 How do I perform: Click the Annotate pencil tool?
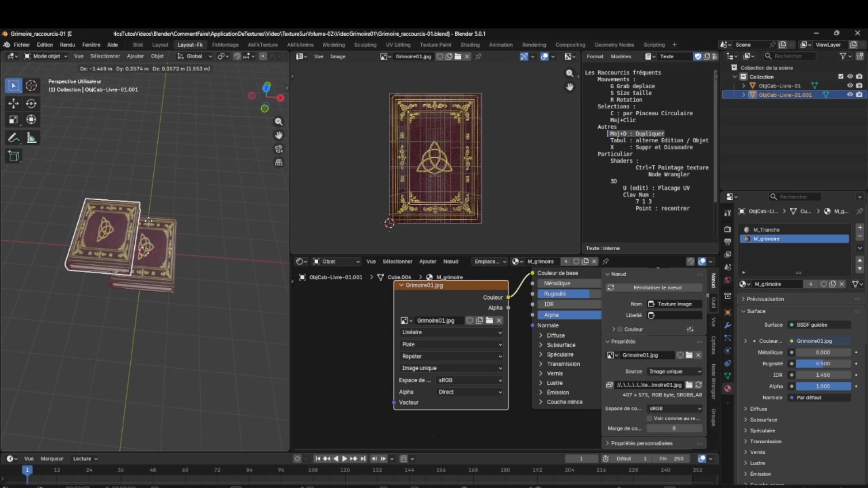[13, 138]
